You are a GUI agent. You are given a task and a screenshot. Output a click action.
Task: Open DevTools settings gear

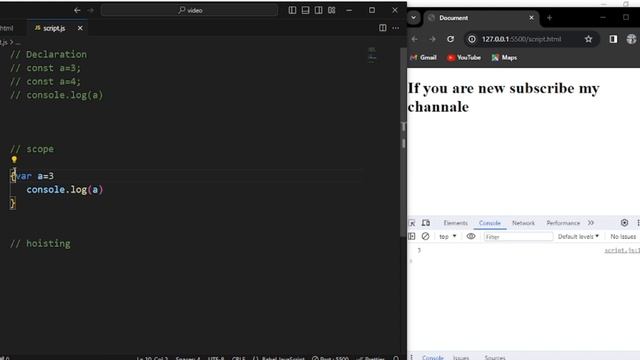pos(624,223)
